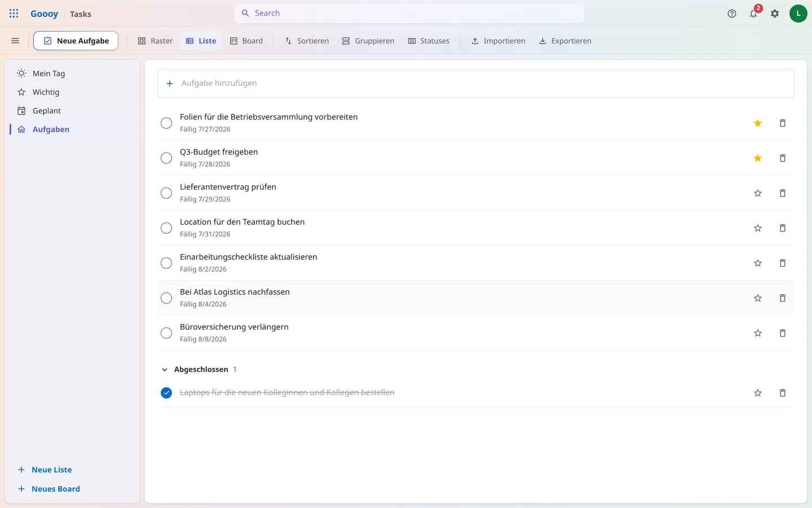This screenshot has height=508, width=812.
Task: Star 'Lieferantenvertrag prüfen' task
Action: point(758,193)
